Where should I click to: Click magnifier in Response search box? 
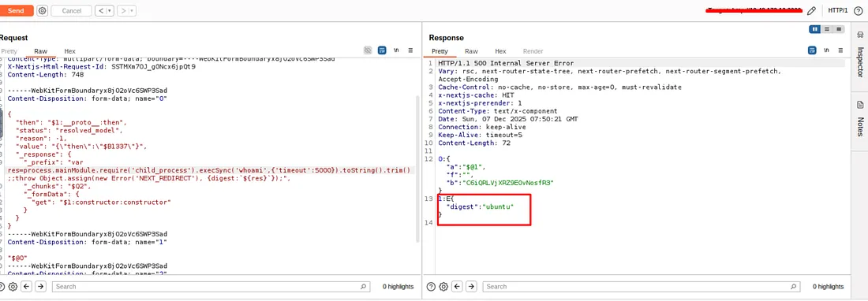point(793,287)
